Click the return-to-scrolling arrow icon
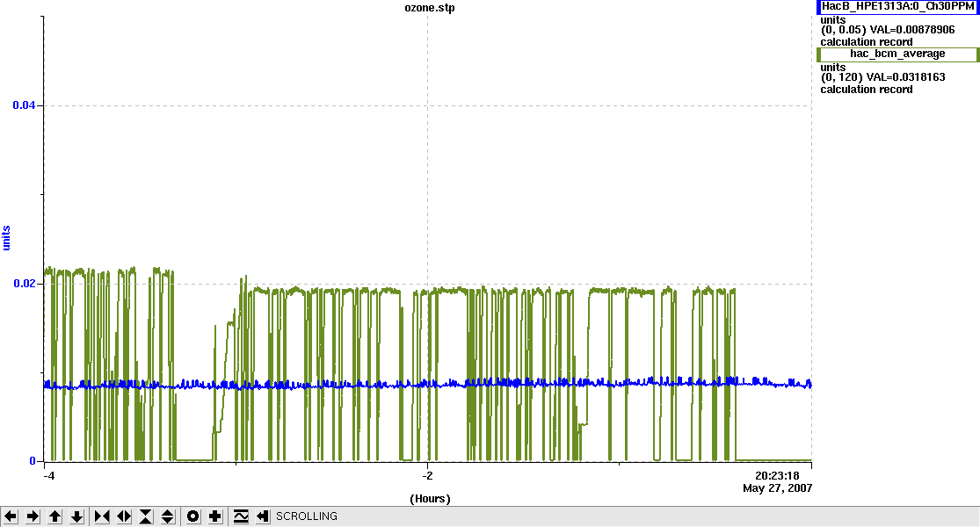Screen dimensions: 980x527 pyautogui.click(x=263, y=516)
